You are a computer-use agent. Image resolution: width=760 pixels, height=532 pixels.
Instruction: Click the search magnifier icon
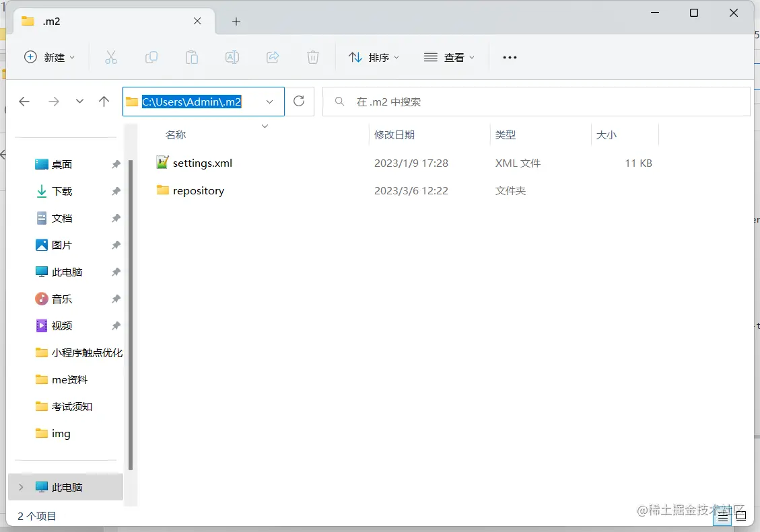340,101
